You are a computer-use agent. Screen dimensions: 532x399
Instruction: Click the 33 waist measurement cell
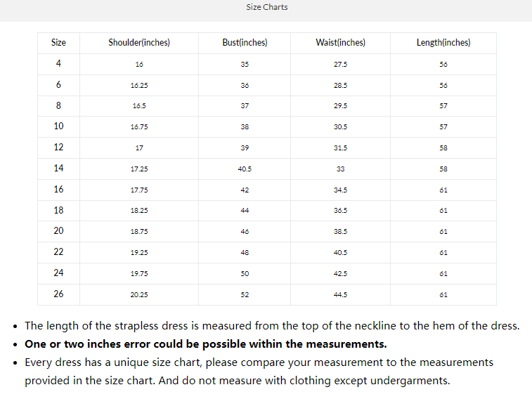pyautogui.click(x=340, y=169)
